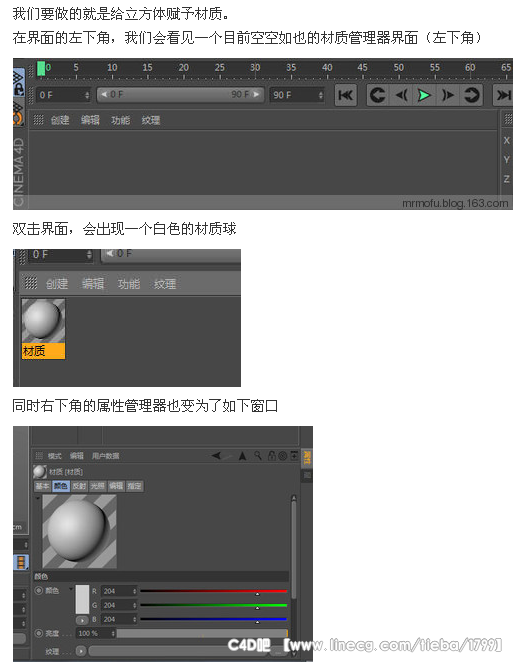Screen dimensions: 528x662
Task: Open 编辑 menu in the empty material manager
Action: pyautogui.click(x=90, y=120)
